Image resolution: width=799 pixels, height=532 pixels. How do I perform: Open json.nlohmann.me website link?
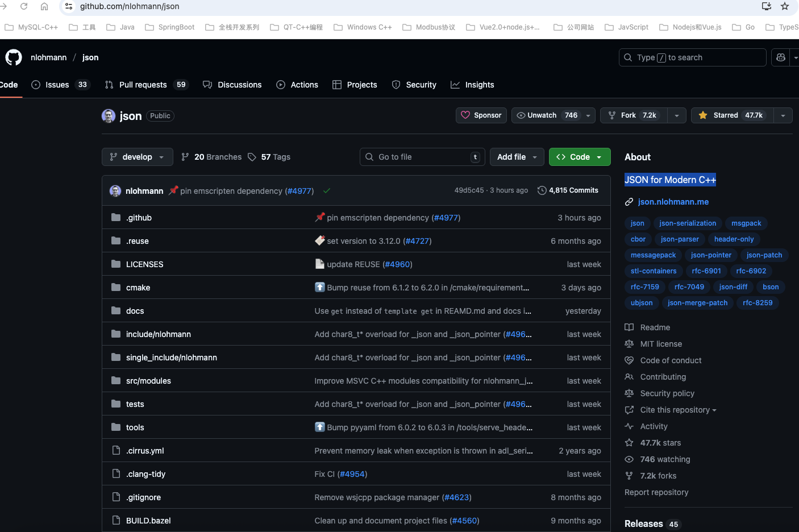click(673, 202)
